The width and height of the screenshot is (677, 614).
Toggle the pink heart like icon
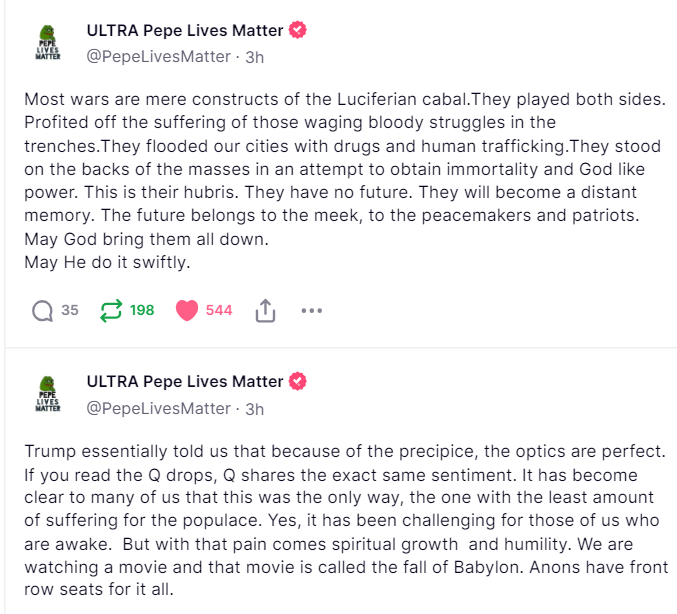187,311
